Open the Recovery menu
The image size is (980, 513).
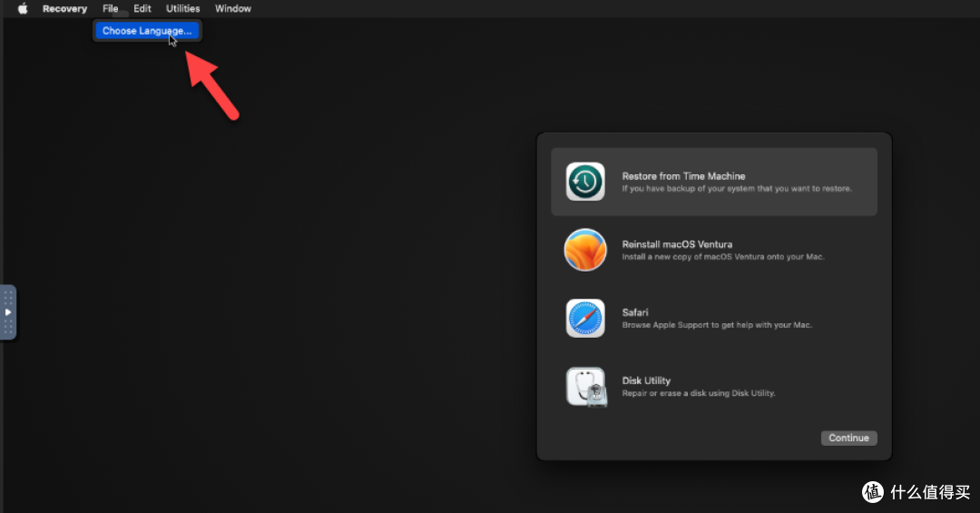64,9
